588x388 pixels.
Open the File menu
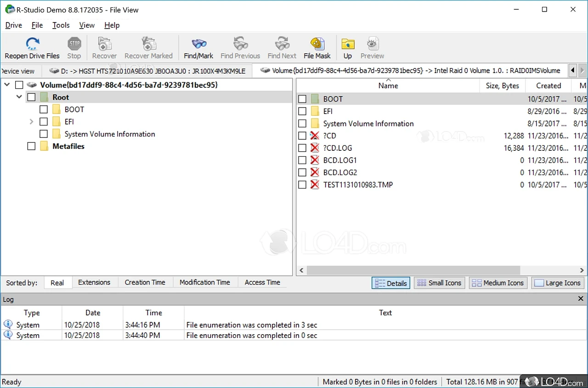pyautogui.click(x=37, y=25)
